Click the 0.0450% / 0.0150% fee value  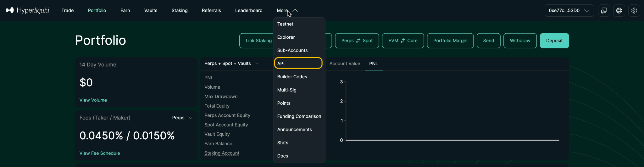tap(127, 136)
